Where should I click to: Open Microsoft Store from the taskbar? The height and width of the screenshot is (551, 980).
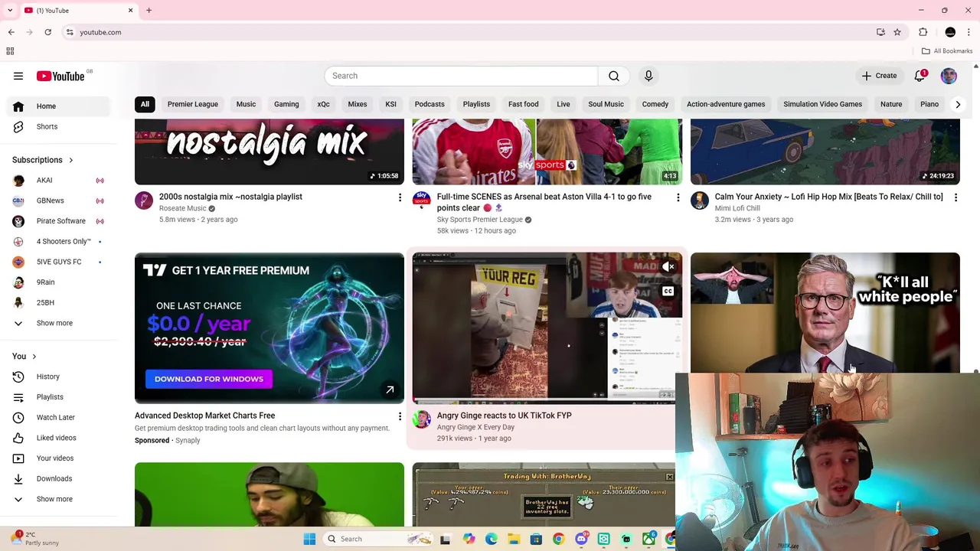point(536,539)
